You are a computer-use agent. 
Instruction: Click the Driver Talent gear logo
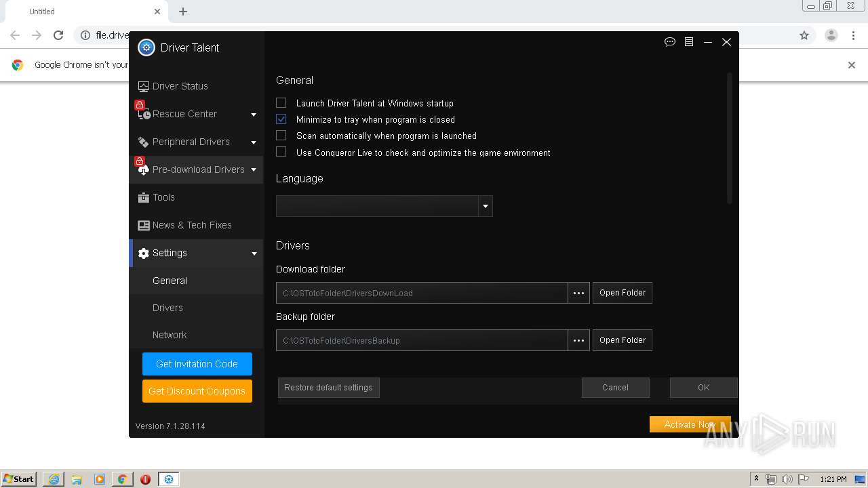click(146, 47)
